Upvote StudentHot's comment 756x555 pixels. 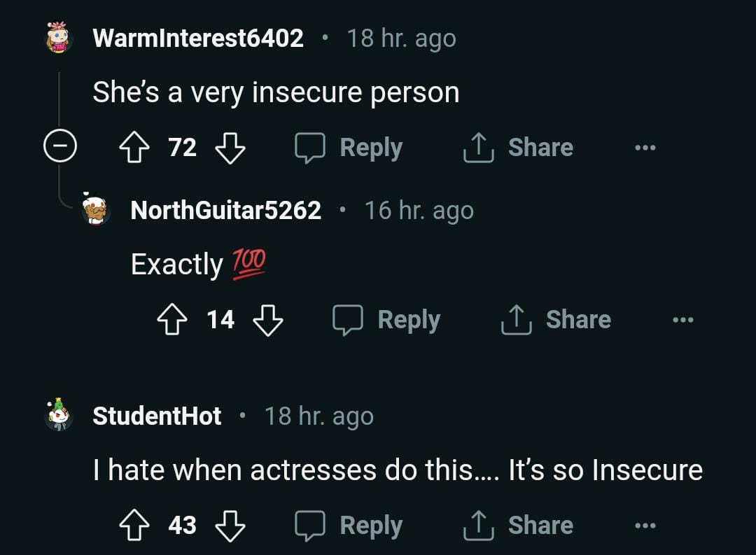[x=133, y=526]
